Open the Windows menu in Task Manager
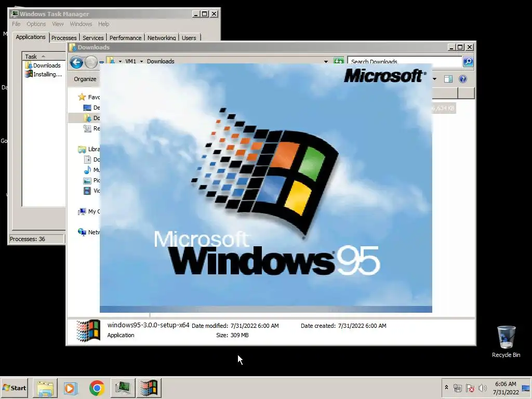Viewport: 532px width, 399px height. [x=81, y=24]
